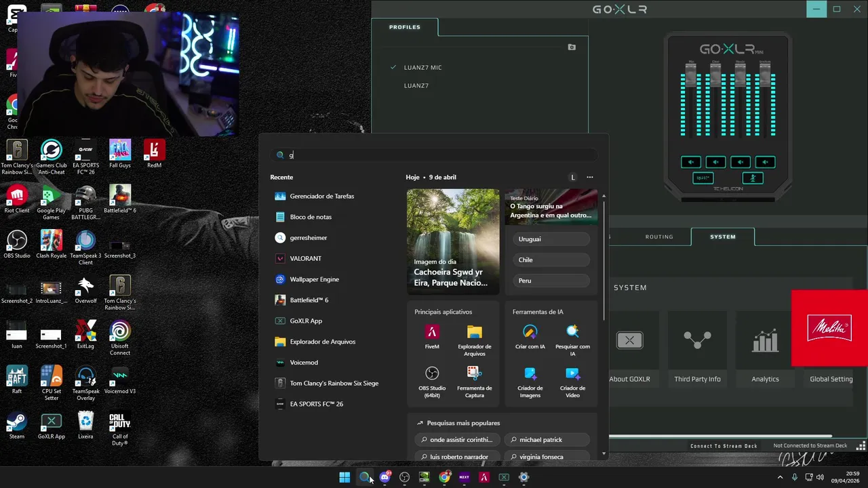Open Voicemod V3 desktop icon

[120, 380]
